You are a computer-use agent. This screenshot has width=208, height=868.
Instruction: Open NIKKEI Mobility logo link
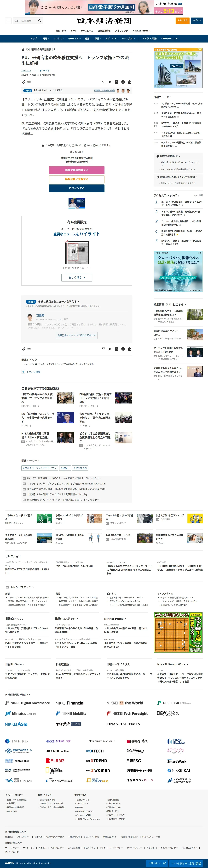click(71, 713)
